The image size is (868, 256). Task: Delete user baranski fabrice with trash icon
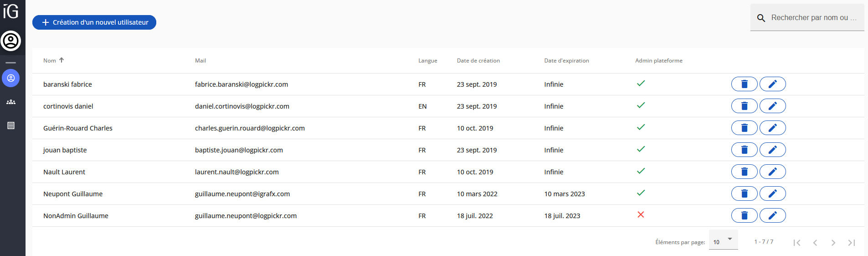[x=744, y=84]
